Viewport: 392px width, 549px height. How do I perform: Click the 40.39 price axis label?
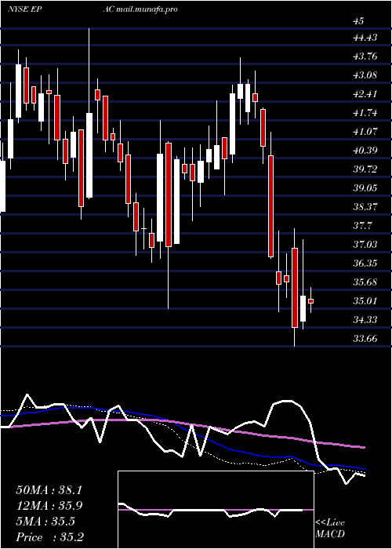coord(365,151)
